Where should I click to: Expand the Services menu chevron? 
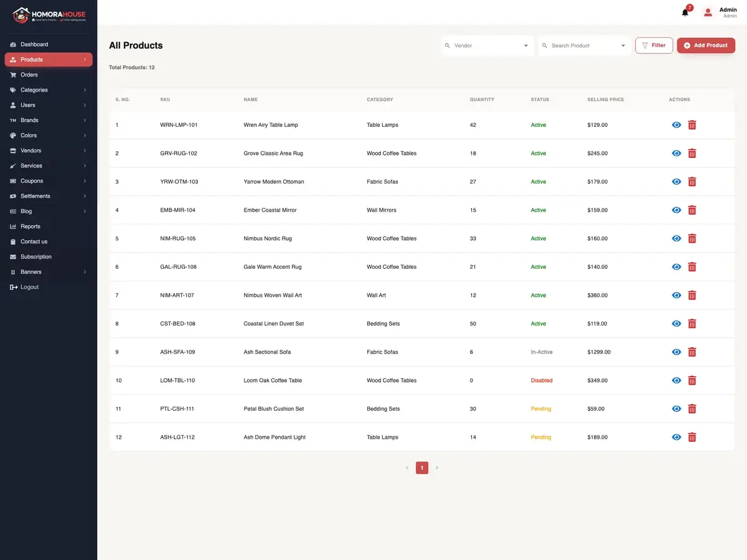click(85, 166)
